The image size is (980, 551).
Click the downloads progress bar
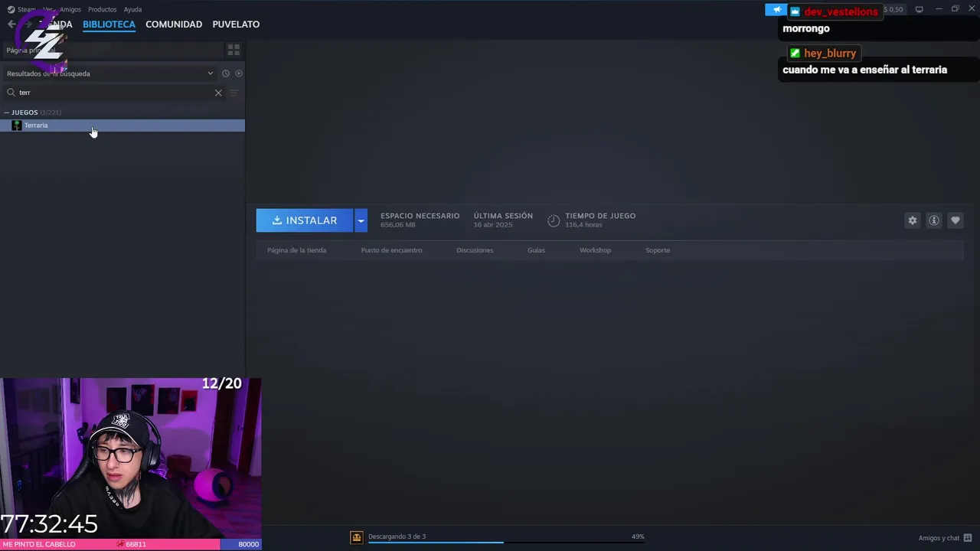506,543
